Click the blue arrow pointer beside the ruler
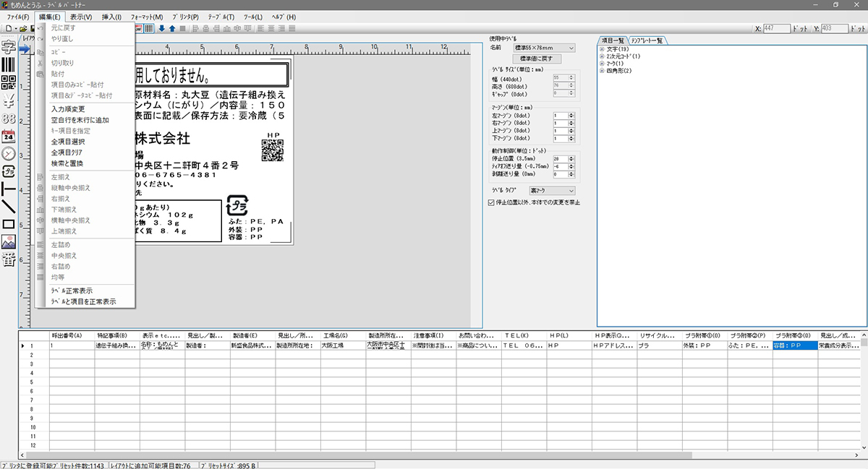 pyautogui.click(x=25, y=49)
